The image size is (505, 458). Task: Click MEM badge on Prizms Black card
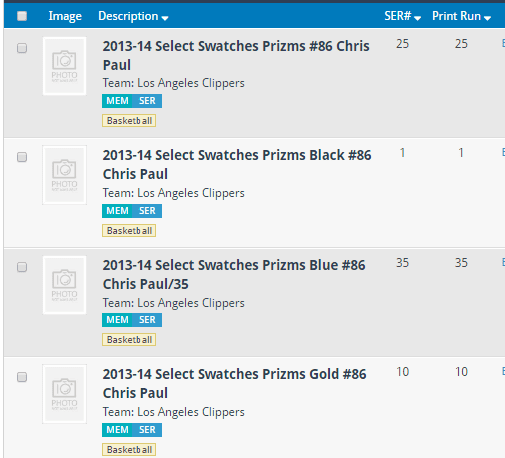point(117,211)
